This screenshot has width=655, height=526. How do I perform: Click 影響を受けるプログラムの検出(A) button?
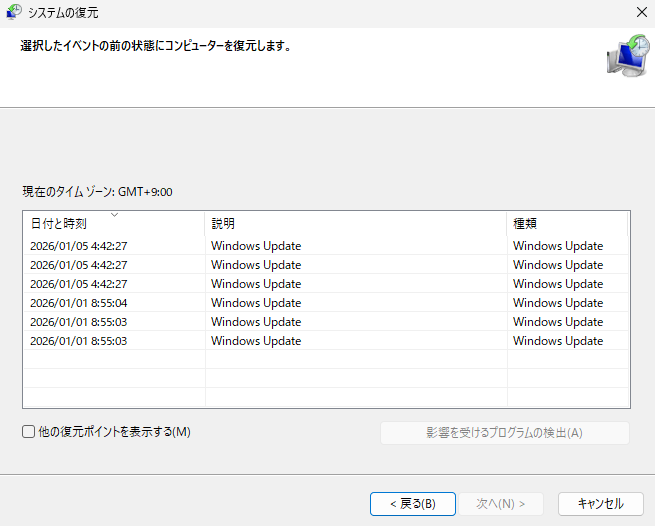pos(505,433)
